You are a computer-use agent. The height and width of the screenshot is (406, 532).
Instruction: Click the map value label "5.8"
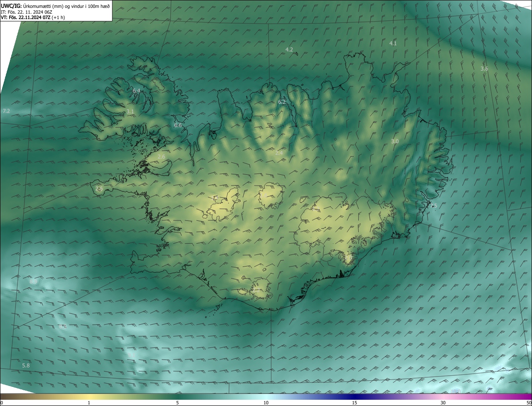pos(26,366)
